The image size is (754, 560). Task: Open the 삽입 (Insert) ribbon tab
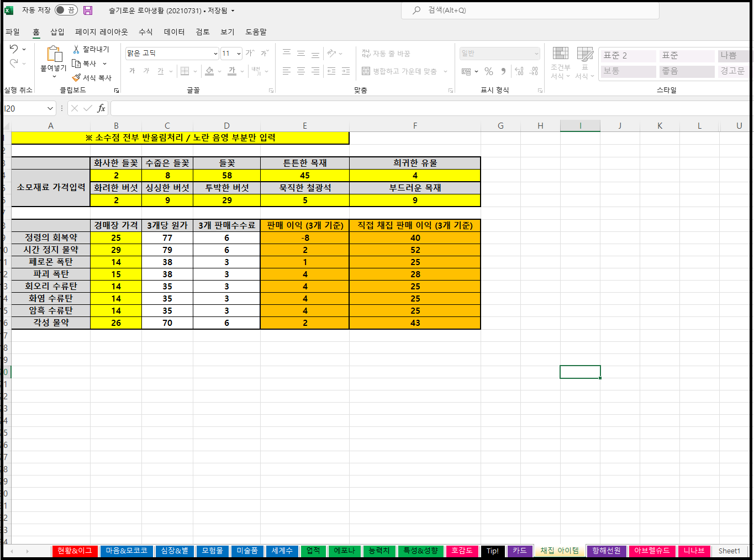tap(57, 32)
